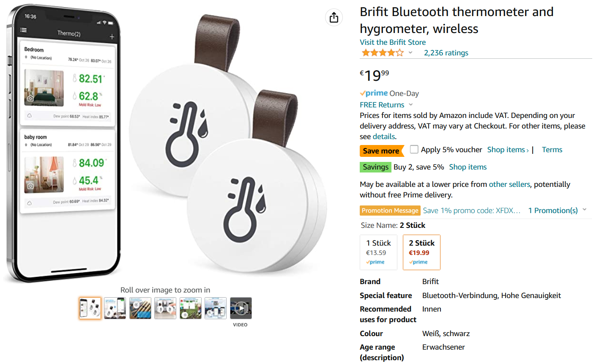Click the Prime One-Day logo
This screenshot has height=364, width=599.
point(374,93)
